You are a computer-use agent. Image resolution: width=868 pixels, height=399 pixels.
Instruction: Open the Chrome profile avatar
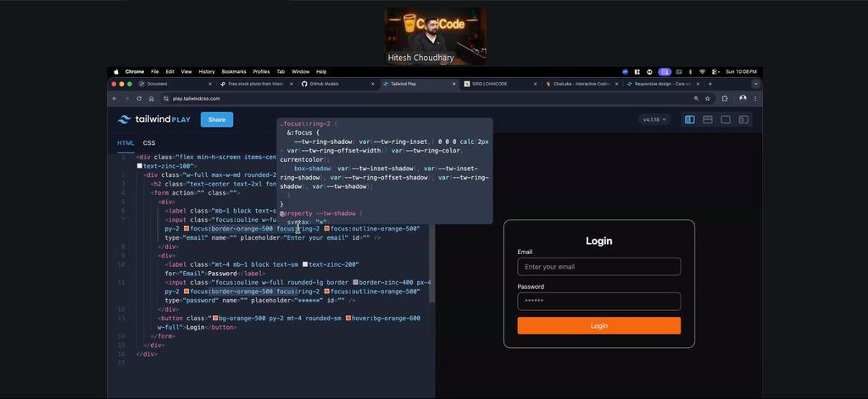(x=743, y=98)
